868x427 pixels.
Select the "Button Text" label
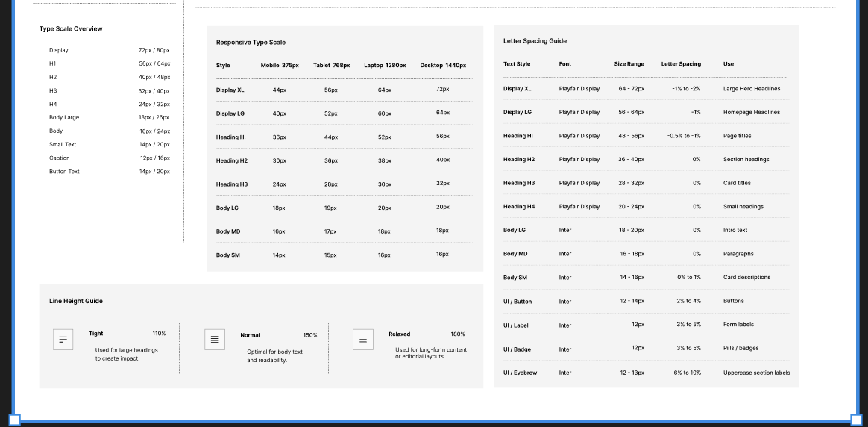[x=64, y=172]
